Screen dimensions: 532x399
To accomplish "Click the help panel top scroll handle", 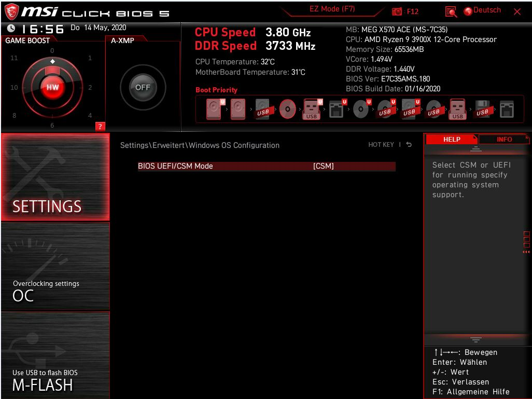I will pyautogui.click(x=476, y=149).
